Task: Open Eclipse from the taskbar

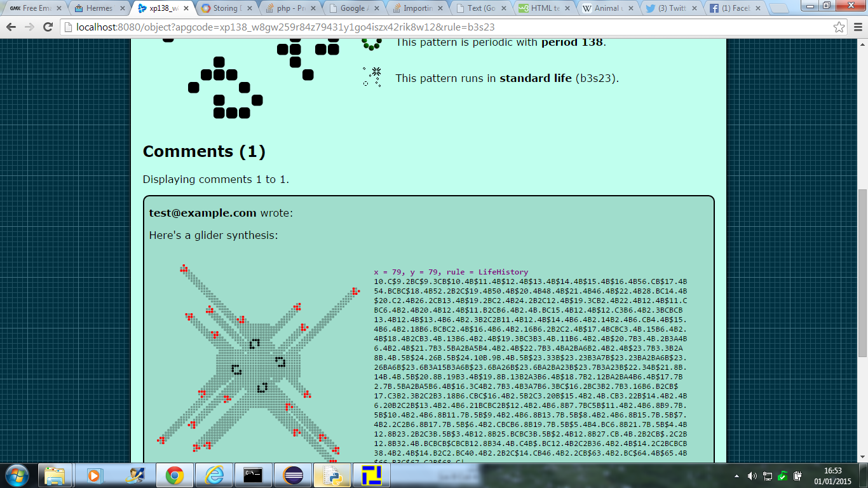Action: 293,475
